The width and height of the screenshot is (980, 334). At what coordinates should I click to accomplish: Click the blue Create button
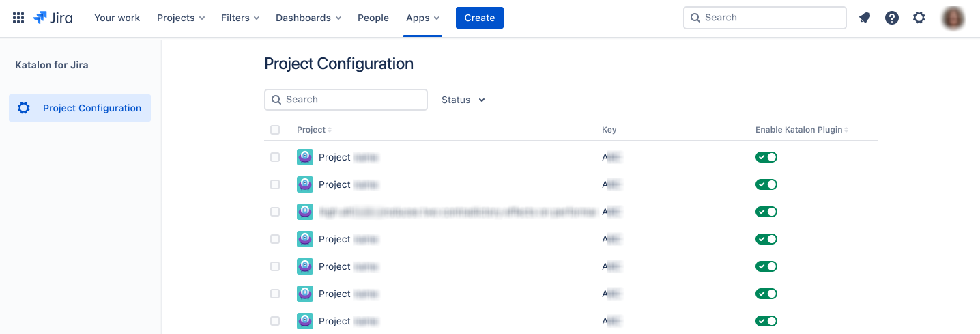pos(480,18)
